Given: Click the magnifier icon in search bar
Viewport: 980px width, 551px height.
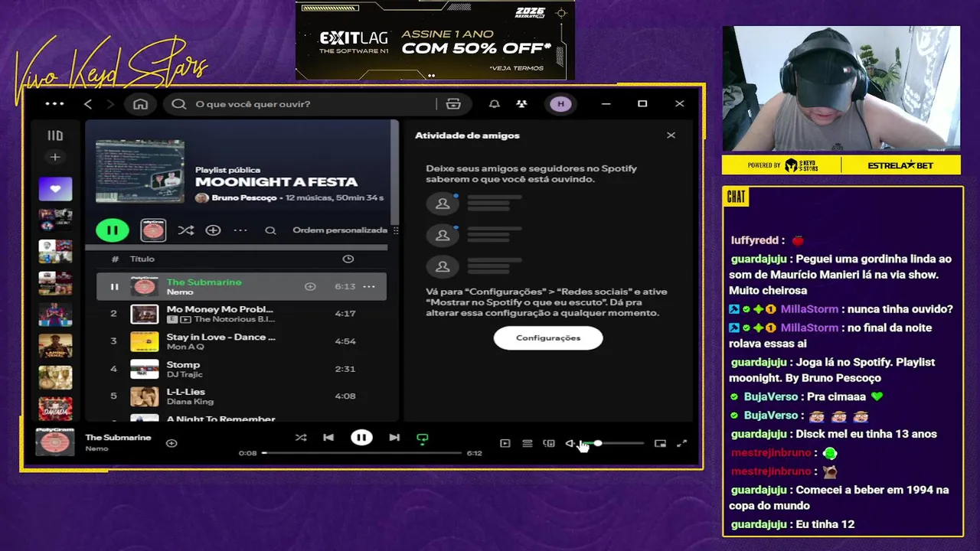Looking at the screenshot, I should [179, 104].
